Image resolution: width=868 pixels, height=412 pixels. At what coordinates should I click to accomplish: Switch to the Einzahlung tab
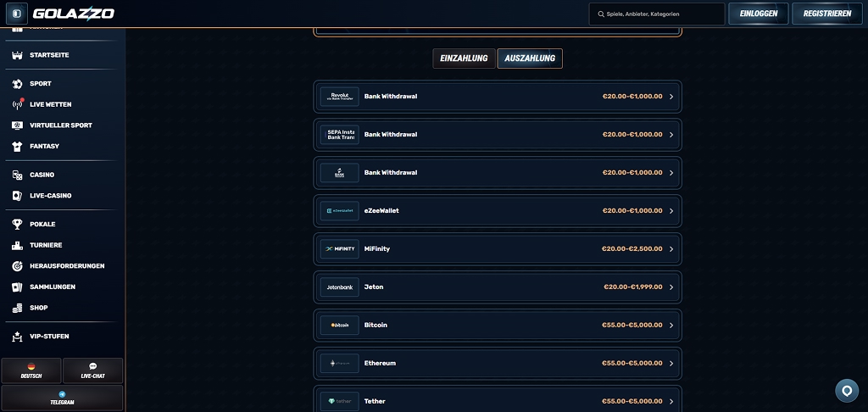(x=464, y=58)
